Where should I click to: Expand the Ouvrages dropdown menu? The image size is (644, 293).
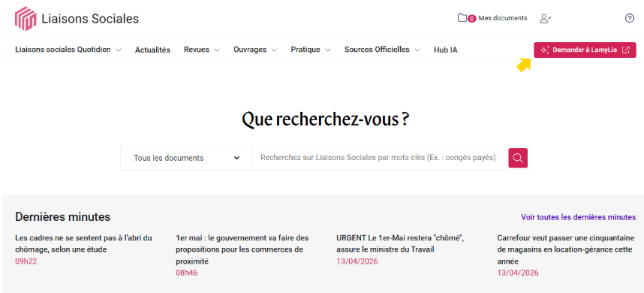pyautogui.click(x=255, y=50)
